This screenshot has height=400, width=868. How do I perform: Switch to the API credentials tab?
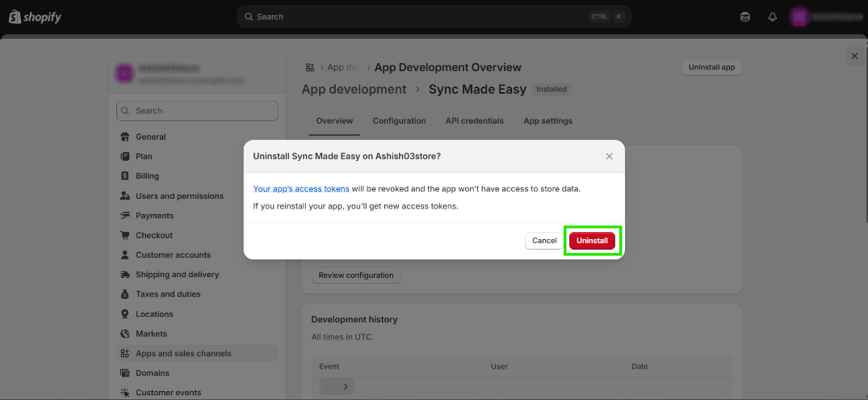[475, 120]
